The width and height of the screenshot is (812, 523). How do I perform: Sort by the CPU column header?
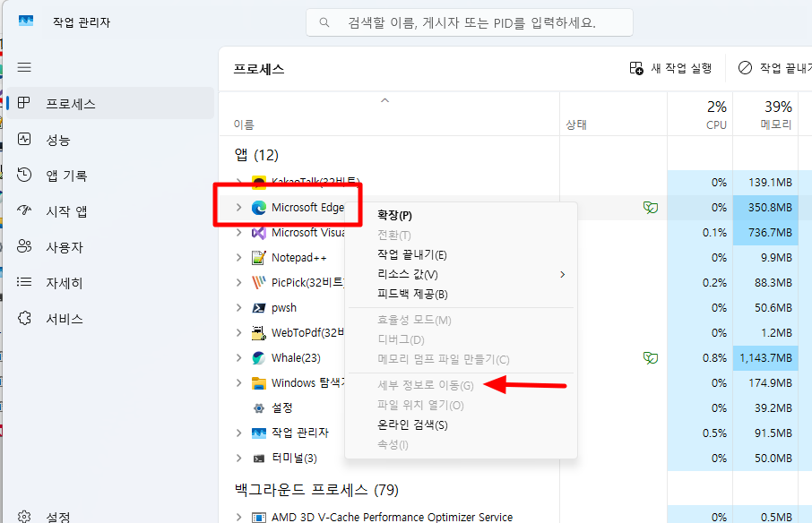(x=700, y=115)
